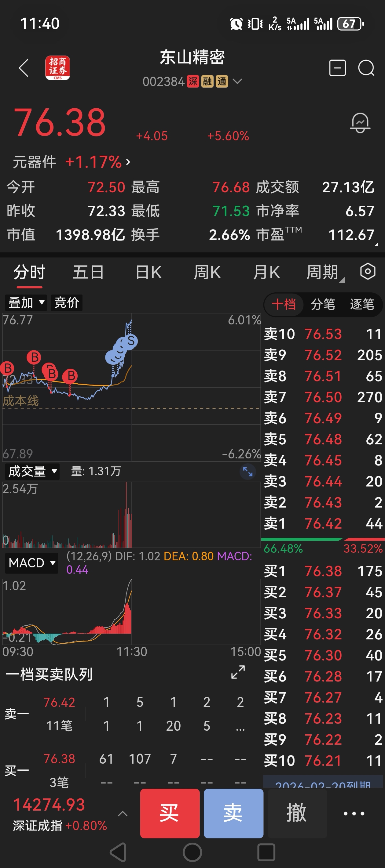Select 卖9 price 76.52 row
Viewport: 385px width, 868px height.
point(323,355)
